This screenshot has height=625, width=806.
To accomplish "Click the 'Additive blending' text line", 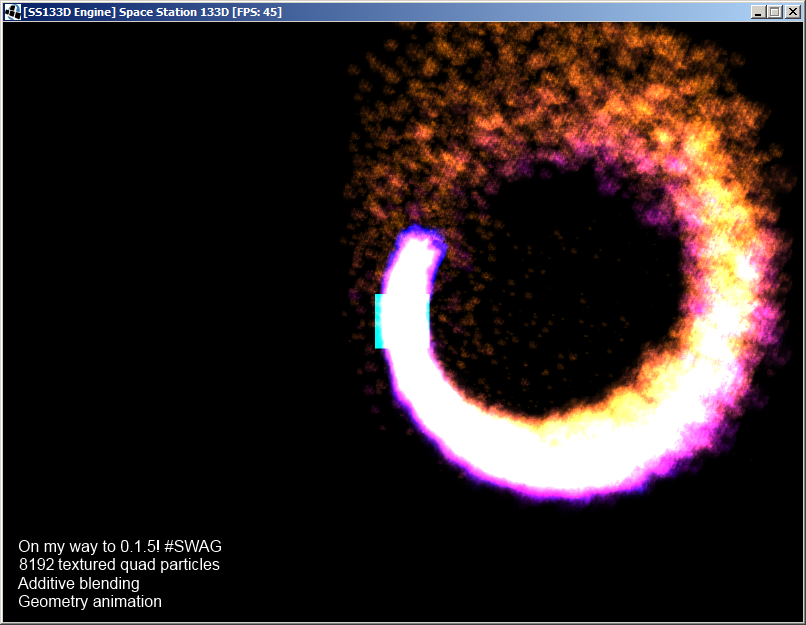I will coord(79,583).
